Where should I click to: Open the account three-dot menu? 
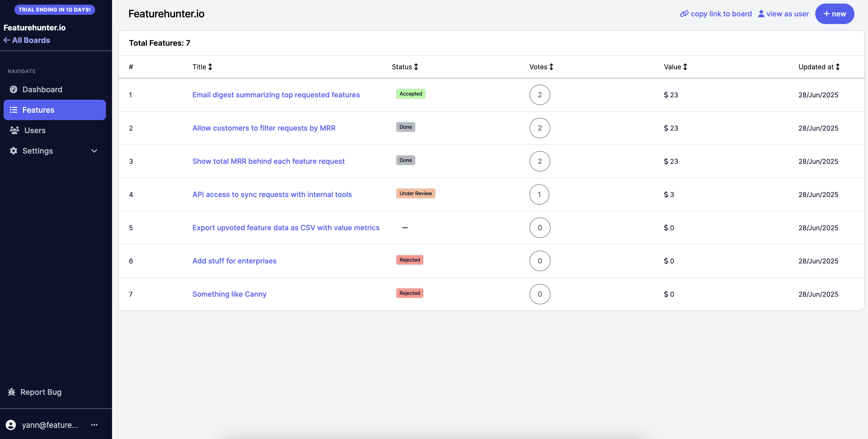[x=94, y=425]
